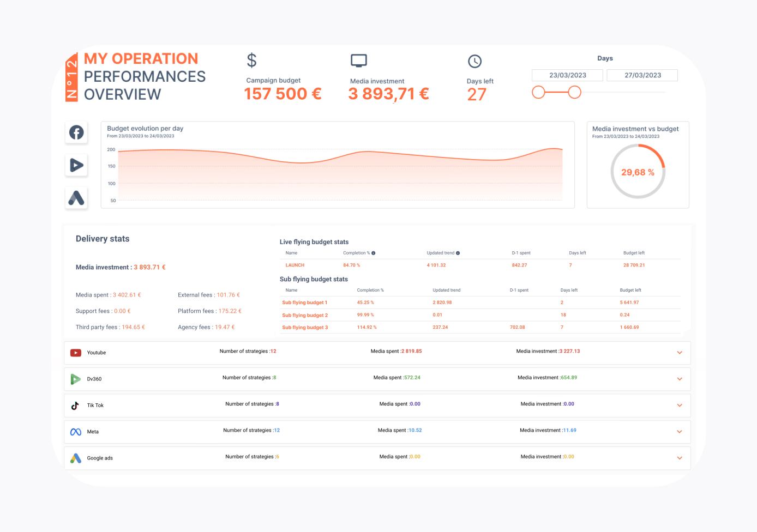
Task: Click the Updated trend info icon
Action: pos(458,253)
